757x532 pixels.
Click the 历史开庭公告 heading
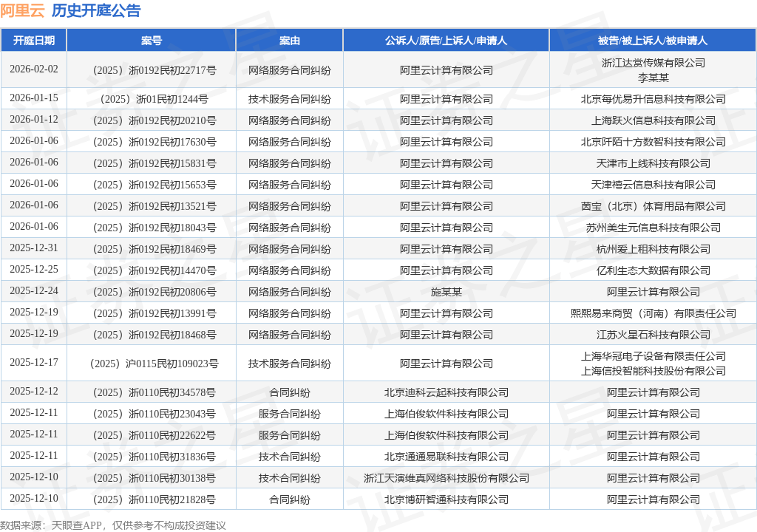coord(95,10)
